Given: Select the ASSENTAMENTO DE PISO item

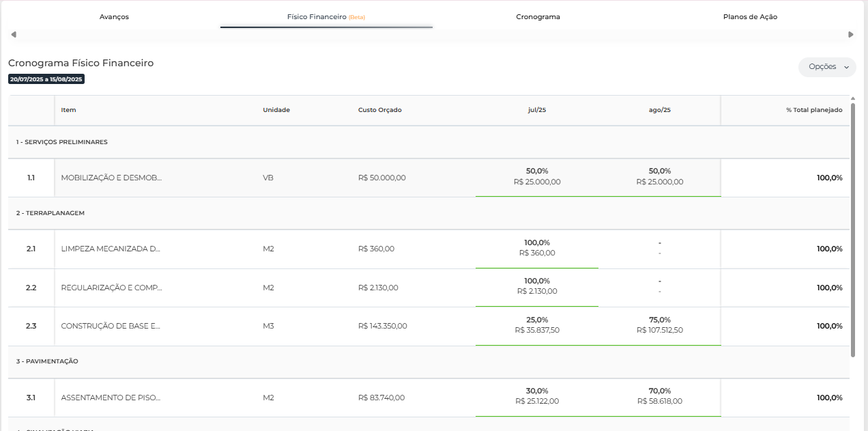Looking at the screenshot, I should pyautogui.click(x=111, y=398).
